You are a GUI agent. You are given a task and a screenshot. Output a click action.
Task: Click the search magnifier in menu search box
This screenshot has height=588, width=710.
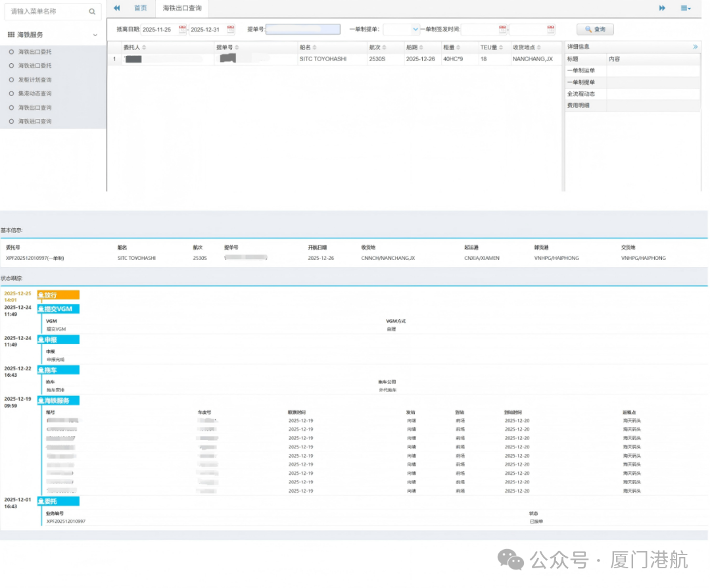(x=92, y=11)
